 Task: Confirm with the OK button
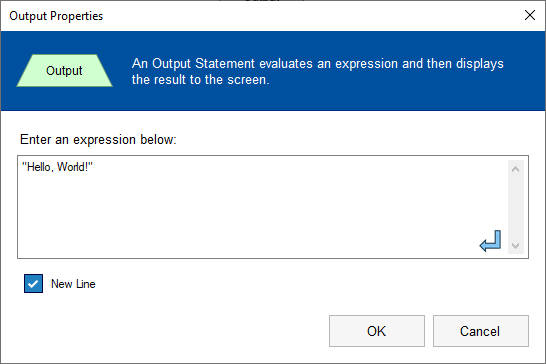(x=377, y=331)
